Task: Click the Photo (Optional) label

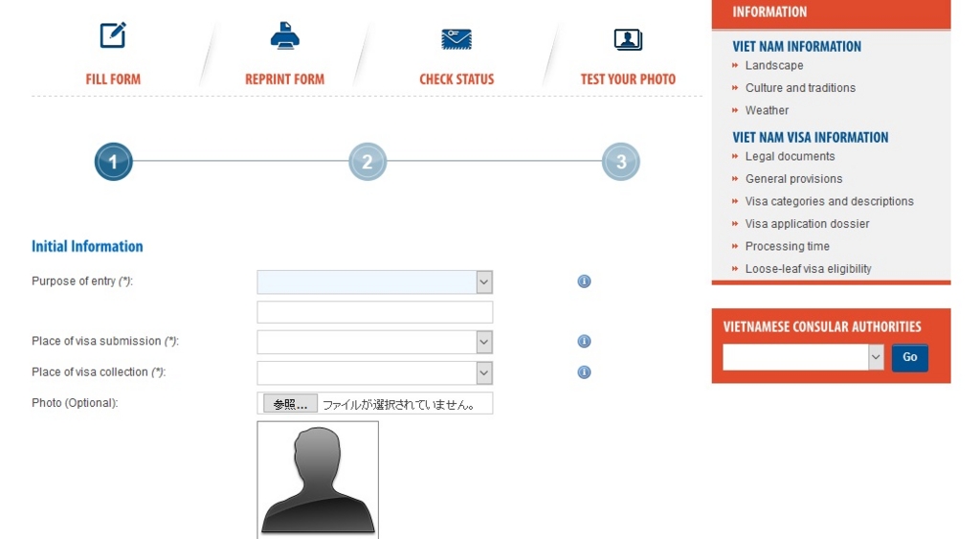Action: pos(75,403)
